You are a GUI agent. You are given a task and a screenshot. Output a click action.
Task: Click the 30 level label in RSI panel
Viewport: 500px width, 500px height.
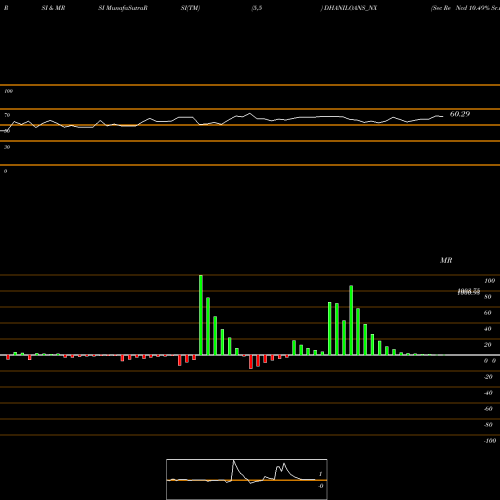click(7, 147)
